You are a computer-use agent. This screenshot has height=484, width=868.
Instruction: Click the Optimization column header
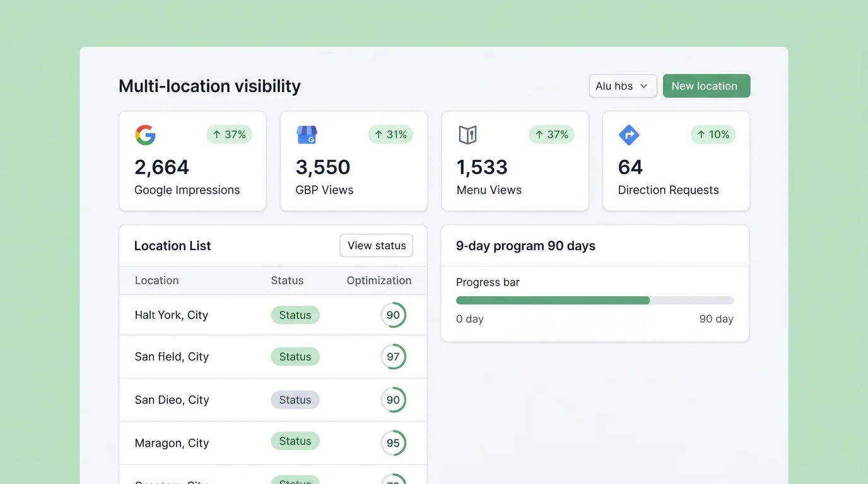pyautogui.click(x=379, y=280)
